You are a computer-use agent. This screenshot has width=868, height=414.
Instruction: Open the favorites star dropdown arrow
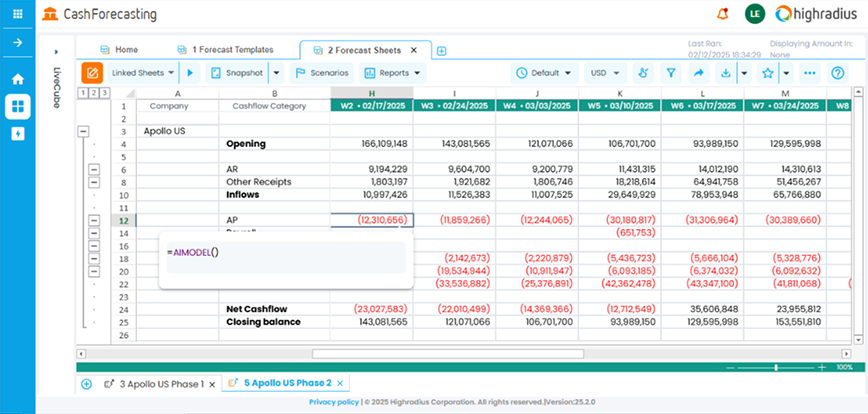pos(786,73)
